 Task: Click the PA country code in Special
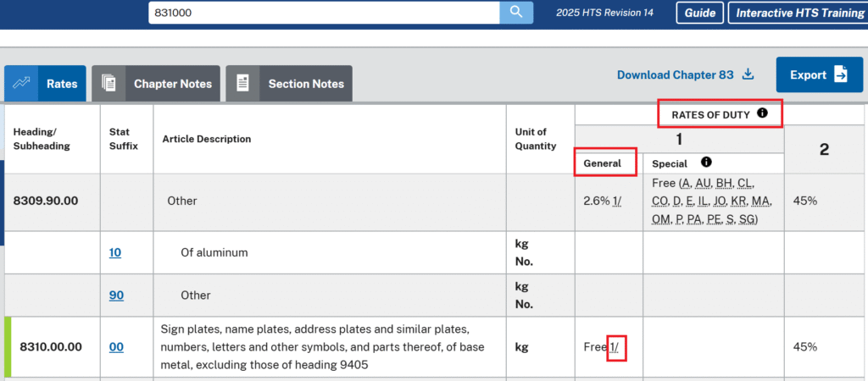(x=693, y=219)
